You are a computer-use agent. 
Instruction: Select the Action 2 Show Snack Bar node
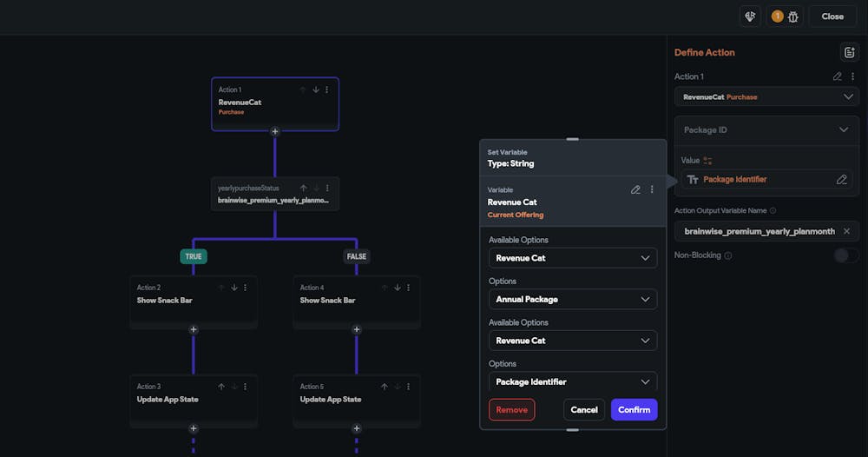point(194,302)
